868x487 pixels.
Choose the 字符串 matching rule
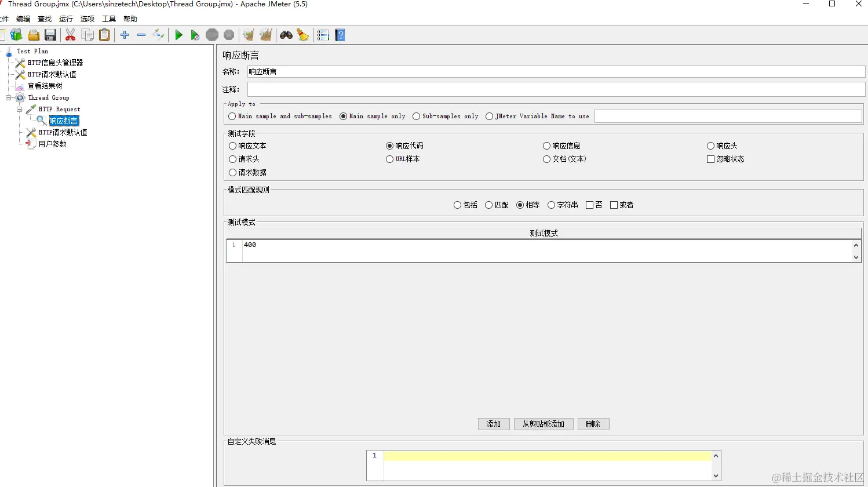(x=552, y=205)
